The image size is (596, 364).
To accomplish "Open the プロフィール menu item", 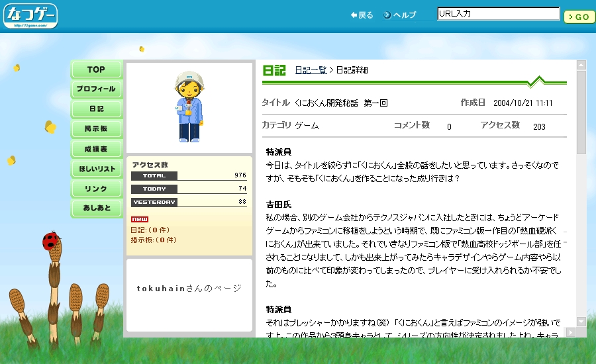I will pyautogui.click(x=96, y=89).
